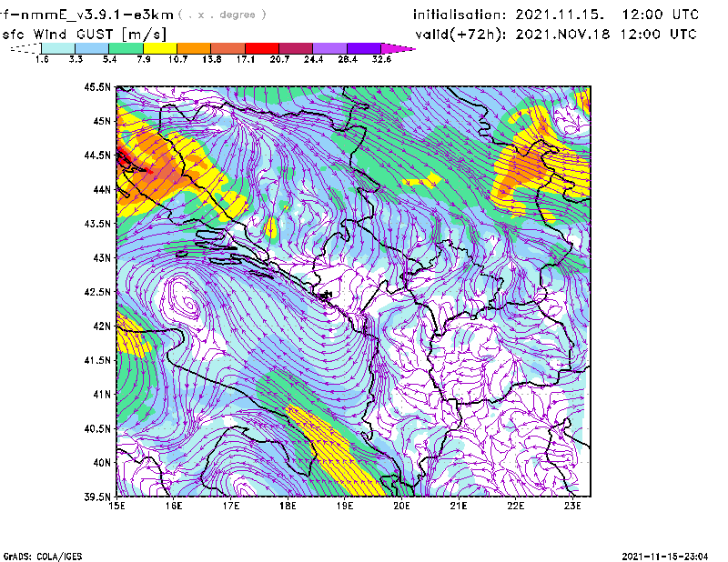The height and width of the screenshot is (562, 728).
Task: Click the 'valid(+72h): 2021.NOV.18 12:00 UTC' text
Action: pos(556,35)
